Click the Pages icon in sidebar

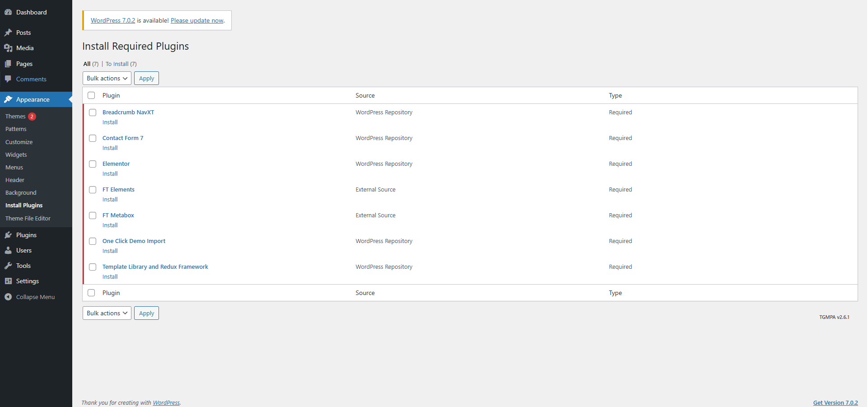tap(8, 64)
